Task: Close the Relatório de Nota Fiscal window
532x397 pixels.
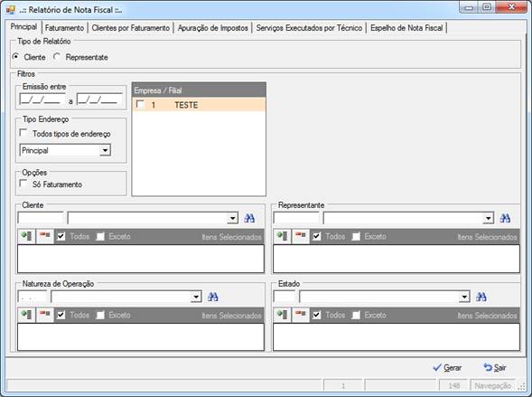Action: [511, 7]
